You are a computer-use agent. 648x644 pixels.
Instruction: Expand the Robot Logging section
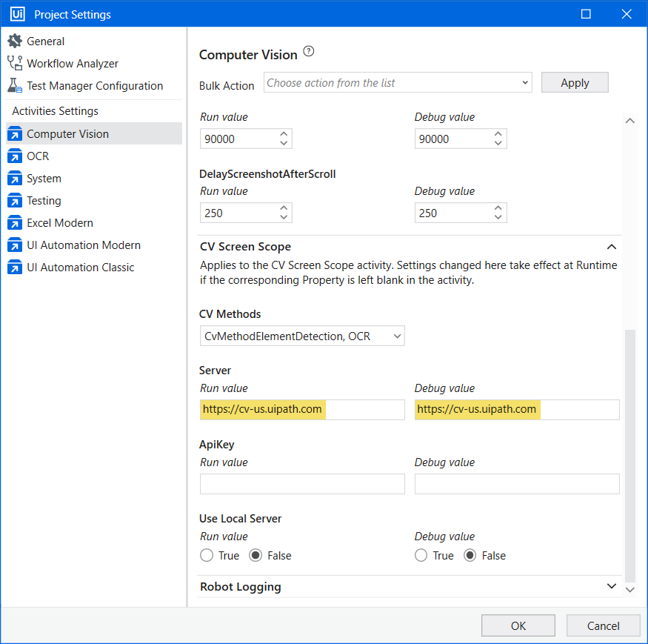(611, 586)
